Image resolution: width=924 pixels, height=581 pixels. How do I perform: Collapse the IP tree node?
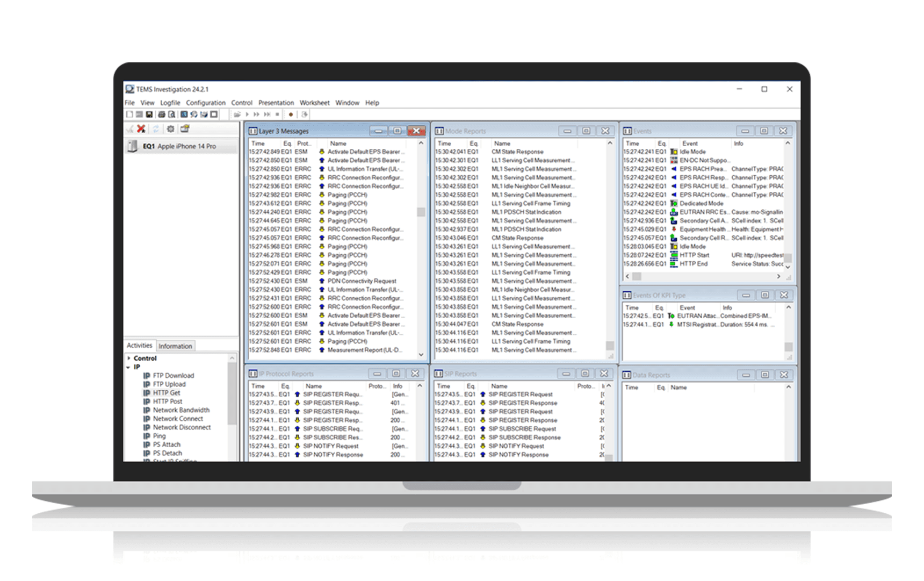128,367
